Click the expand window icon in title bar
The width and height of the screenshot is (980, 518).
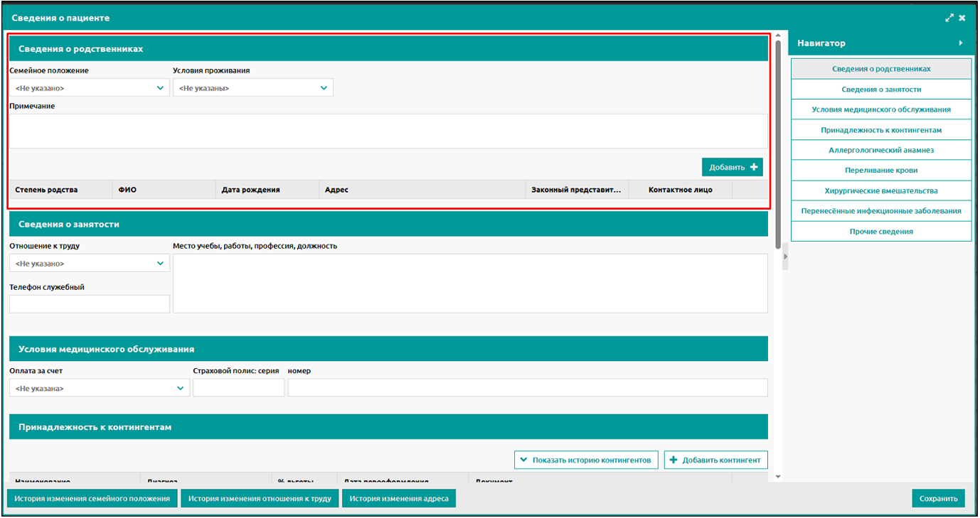pyautogui.click(x=949, y=18)
